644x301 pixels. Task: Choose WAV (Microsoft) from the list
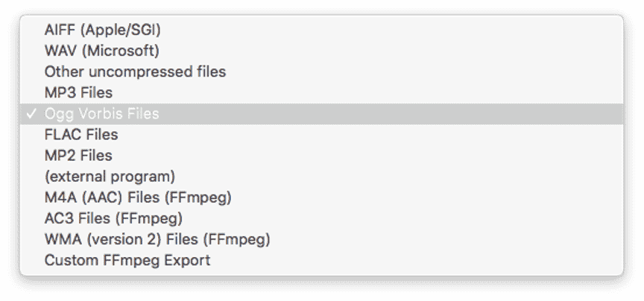click(101, 51)
